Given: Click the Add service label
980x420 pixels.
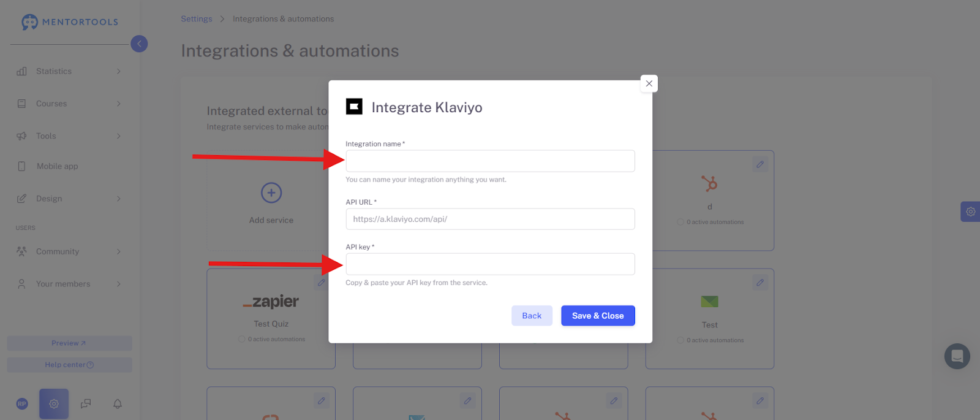Looking at the screenshot, I should point(271,220).
